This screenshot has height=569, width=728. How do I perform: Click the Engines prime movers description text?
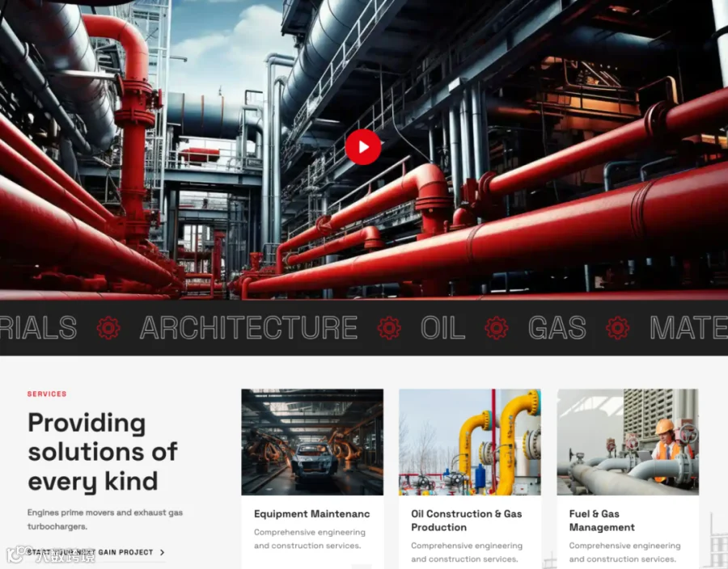[105, 520]
